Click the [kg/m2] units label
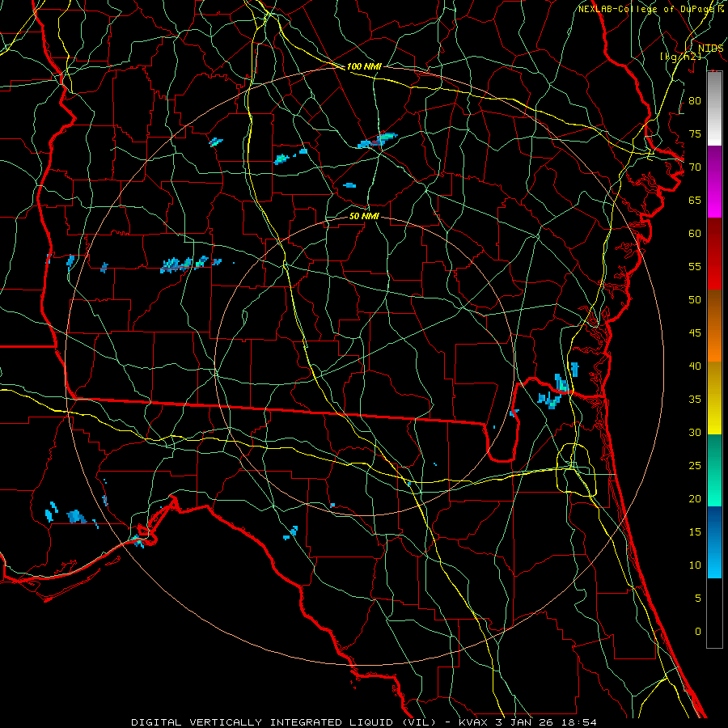This screenshot has height=728, width=728. pyautogui.click(x=680, y=56)
